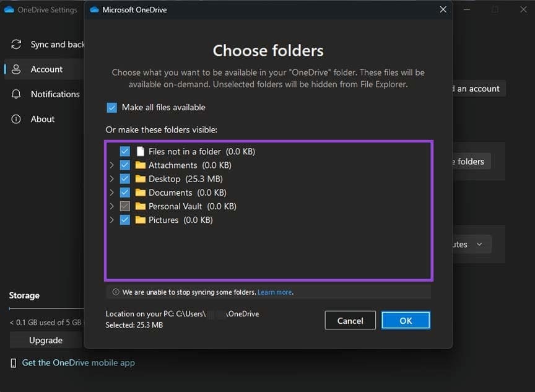Viewport: 535px width, 392px height.
Task: Click the Add an account button behind dialog
Action: (x=479, y=89)
